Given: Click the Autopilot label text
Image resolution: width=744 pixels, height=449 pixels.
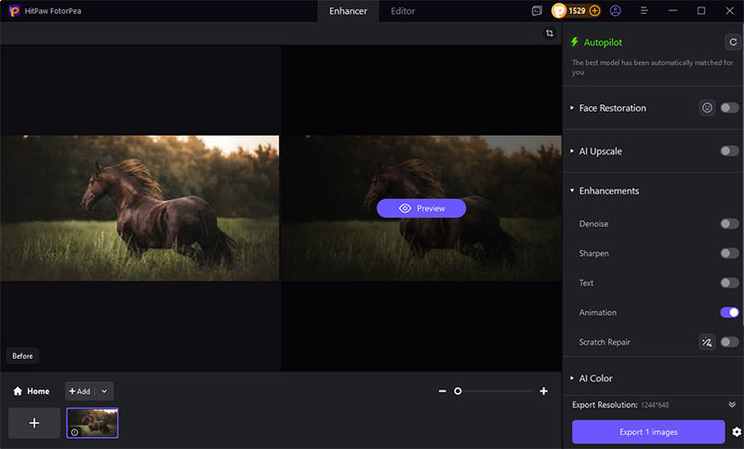Looking at the screenshot, I should point(603,42).
